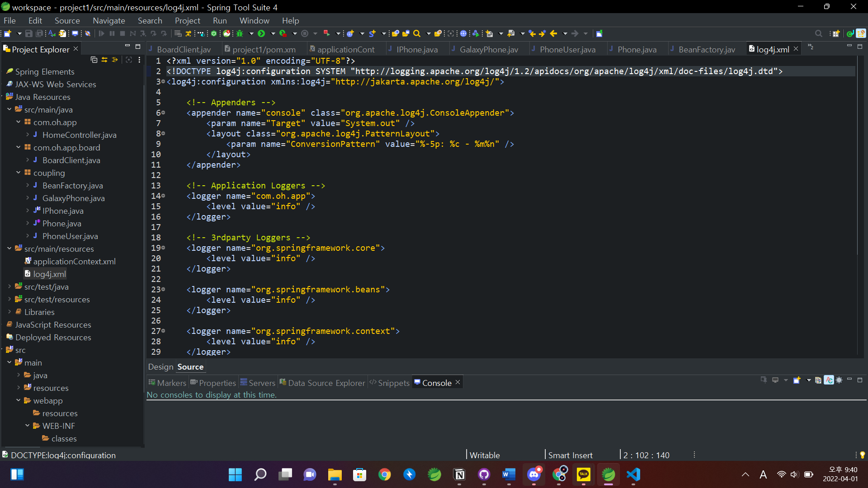
Task: Collapse the coupling package
Action: tap(18, 173)
